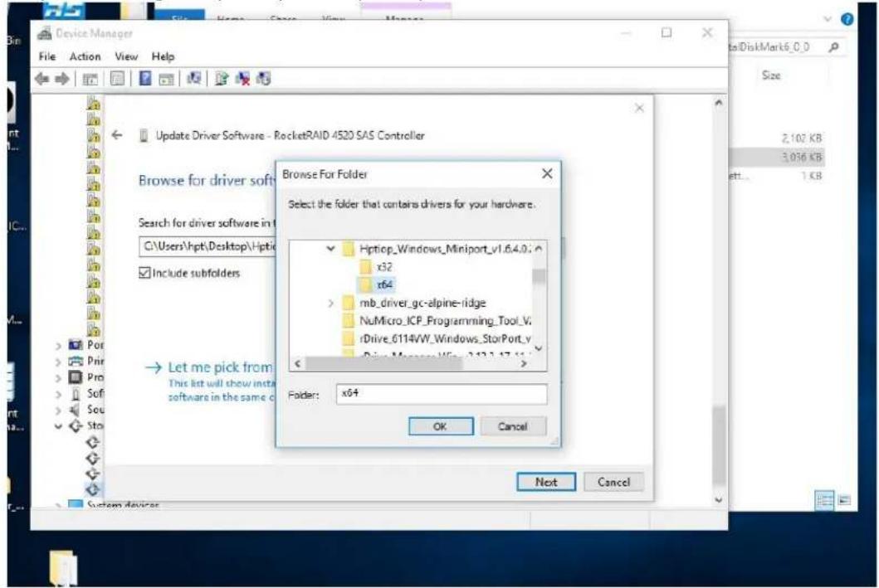Click the Forward arrow in Device Manager toolbar
Image resolution: width=879 pixels, height=588 pixels.
[x=61, y=79]
